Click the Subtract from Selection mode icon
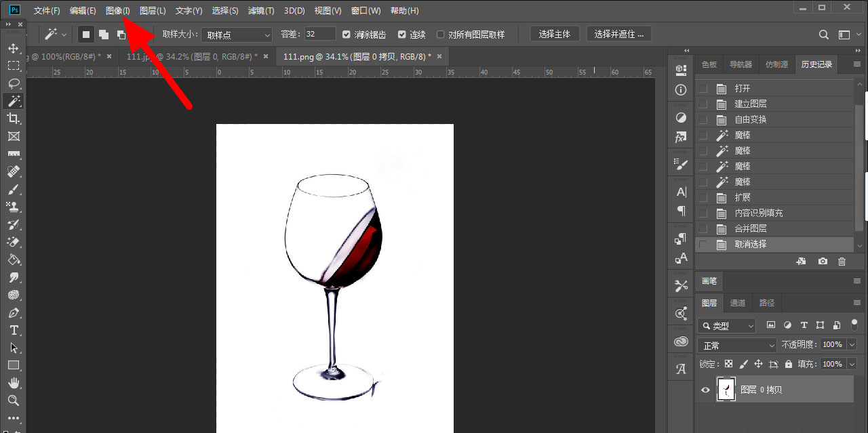 click(121, 34)
